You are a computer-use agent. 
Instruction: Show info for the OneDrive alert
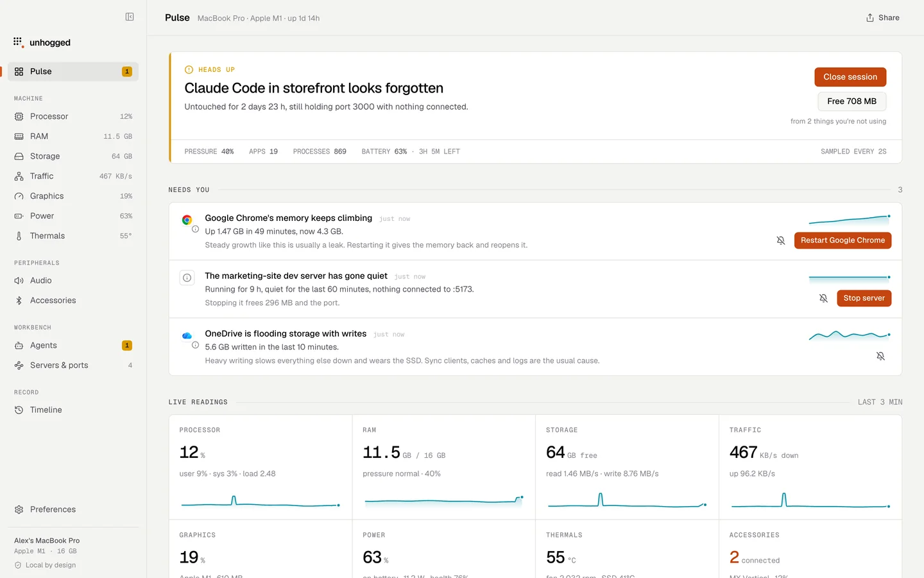pos(195,345)
